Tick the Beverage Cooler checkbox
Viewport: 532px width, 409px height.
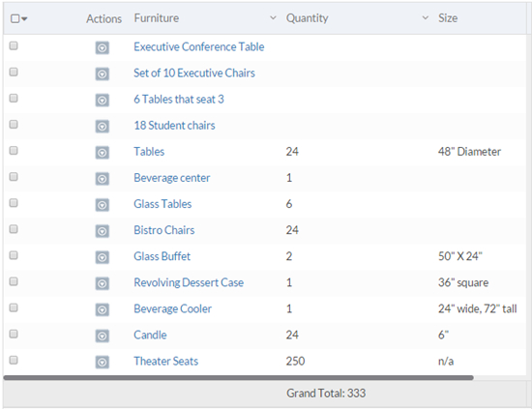tap(14, 307)
